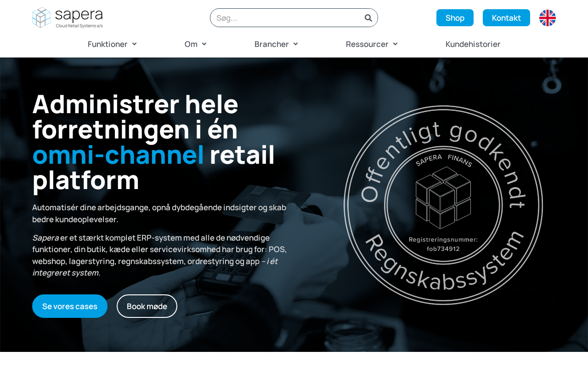Open the Brancher dropdown arrow

pyautogui.click(x=295, y=44)
